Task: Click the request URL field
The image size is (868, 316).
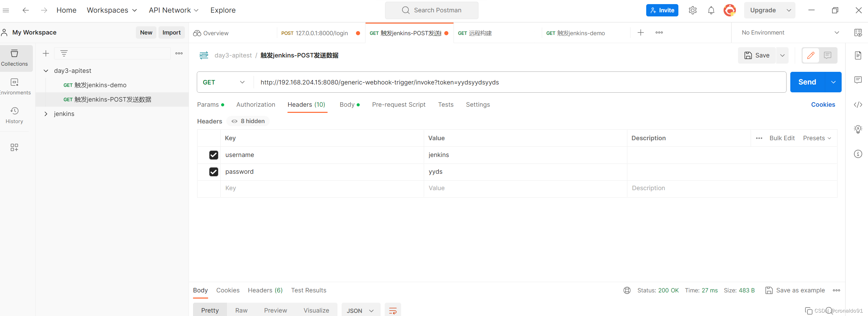Action: click(x=520, y=82)
